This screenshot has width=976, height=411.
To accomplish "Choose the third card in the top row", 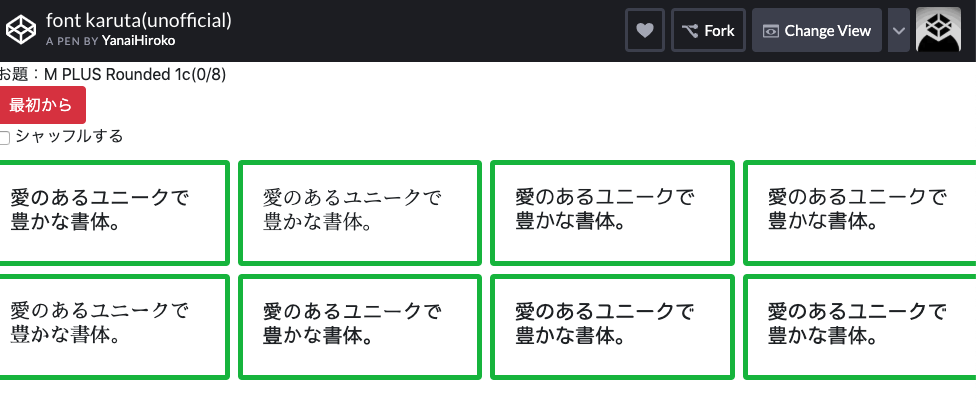I will pyautogui.click(x=612, y=213).
